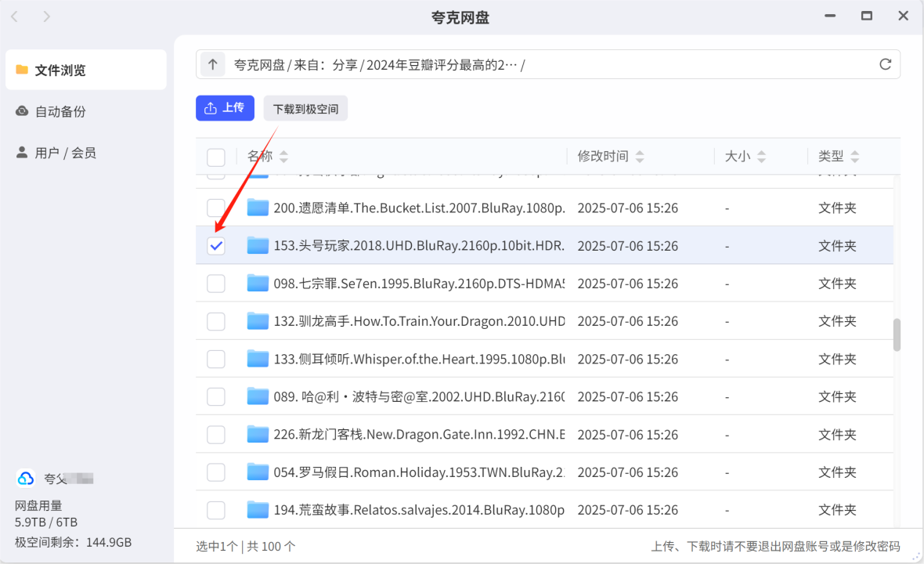
Task: Check the 054.罗马假日 row checkbox
Action: 216,472
